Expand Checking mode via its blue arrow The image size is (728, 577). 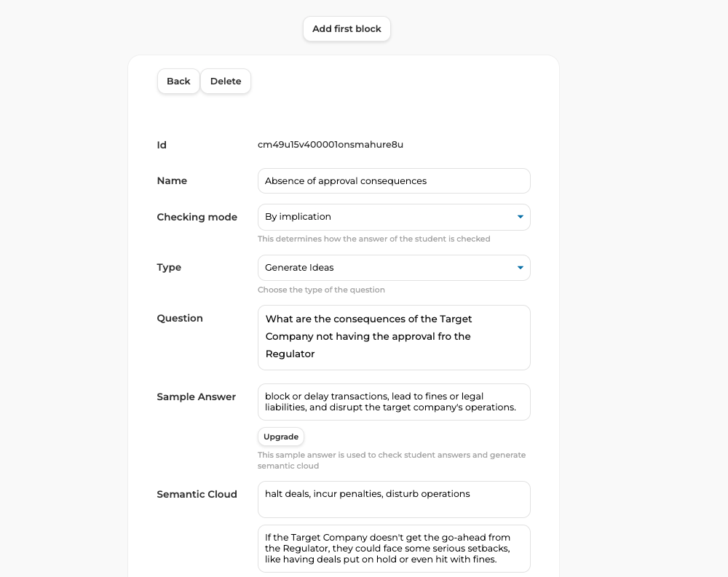tap(520, 217)
